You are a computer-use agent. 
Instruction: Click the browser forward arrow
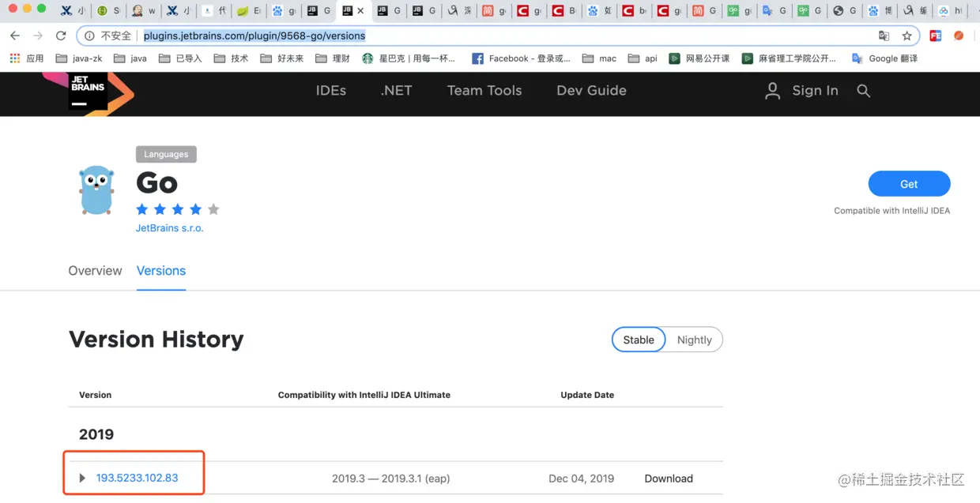(x=38, y=36)
